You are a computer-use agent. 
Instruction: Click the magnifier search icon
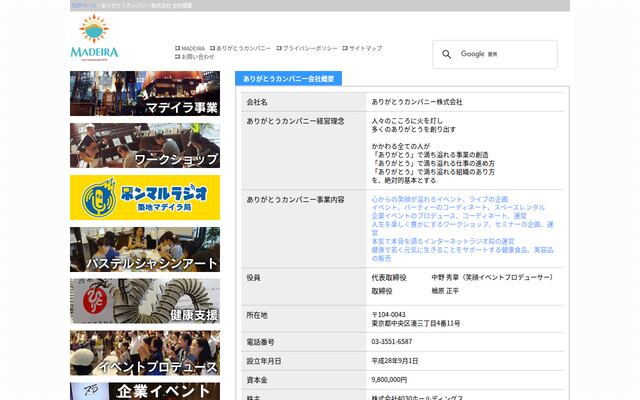pyautogui.click(x=447, y=54)
